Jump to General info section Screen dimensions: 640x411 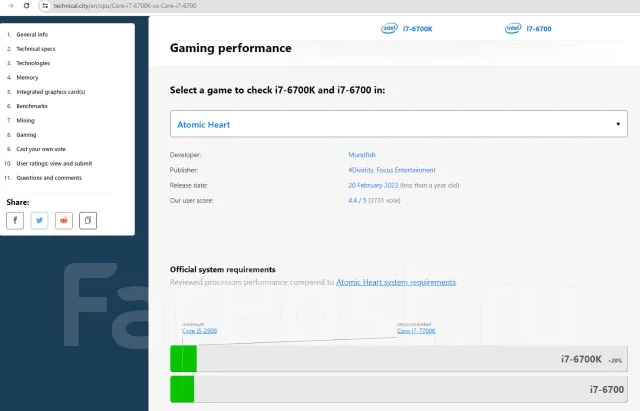(x=32, y=35)
